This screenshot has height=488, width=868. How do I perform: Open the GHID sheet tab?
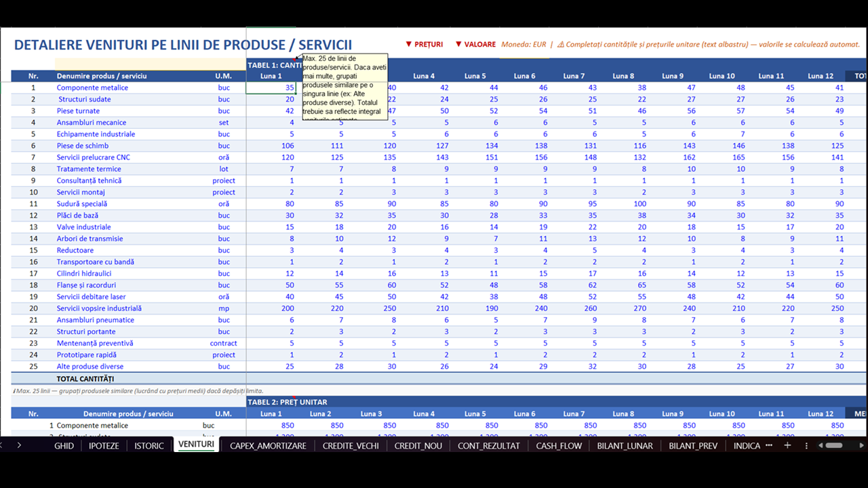(x=64, y=446)
